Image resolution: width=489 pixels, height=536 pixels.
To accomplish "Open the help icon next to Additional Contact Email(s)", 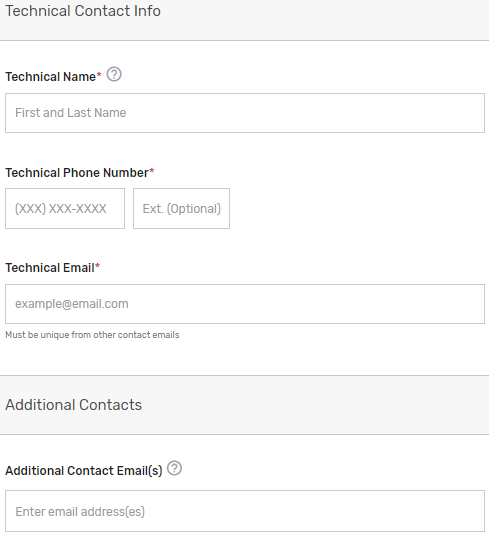I will (x=174, y=468).
